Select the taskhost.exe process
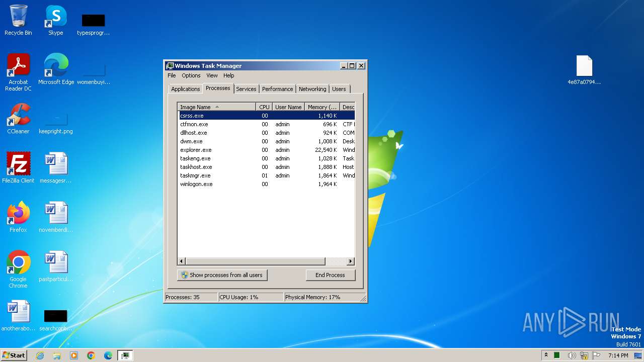This screenshot has height=362, width=644. click(266, 167)
